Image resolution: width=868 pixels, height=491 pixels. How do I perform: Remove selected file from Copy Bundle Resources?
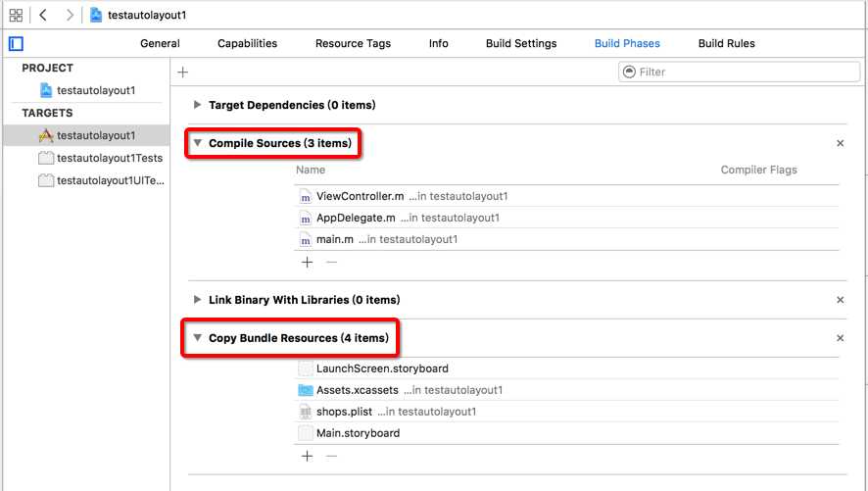pos(331,456)
